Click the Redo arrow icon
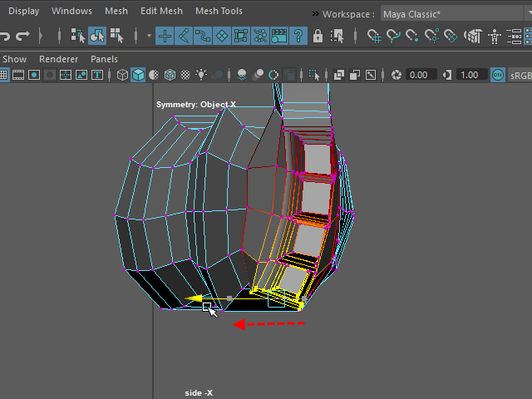Viewport: 532px width, 399px height. [x=22, y=36]
